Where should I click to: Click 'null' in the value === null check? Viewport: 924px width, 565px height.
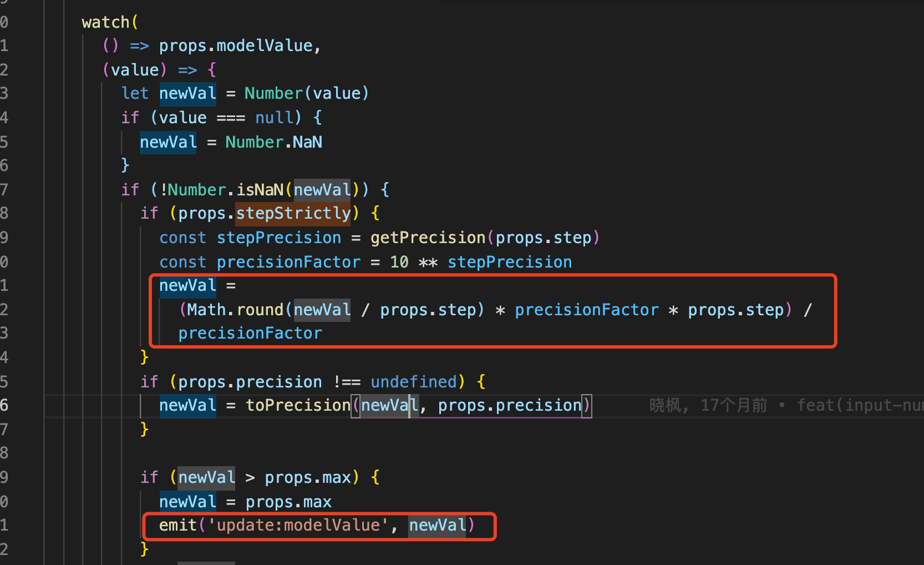click(274, 118)
